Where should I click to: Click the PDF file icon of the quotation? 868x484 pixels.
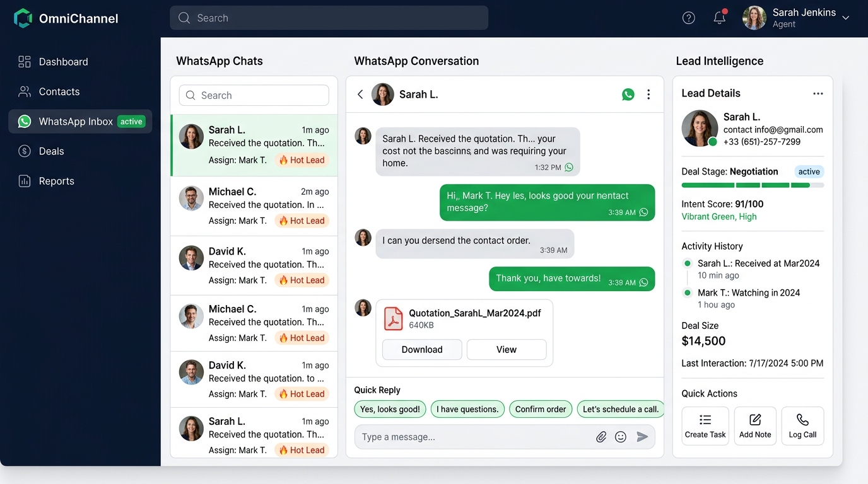point(394,318)
